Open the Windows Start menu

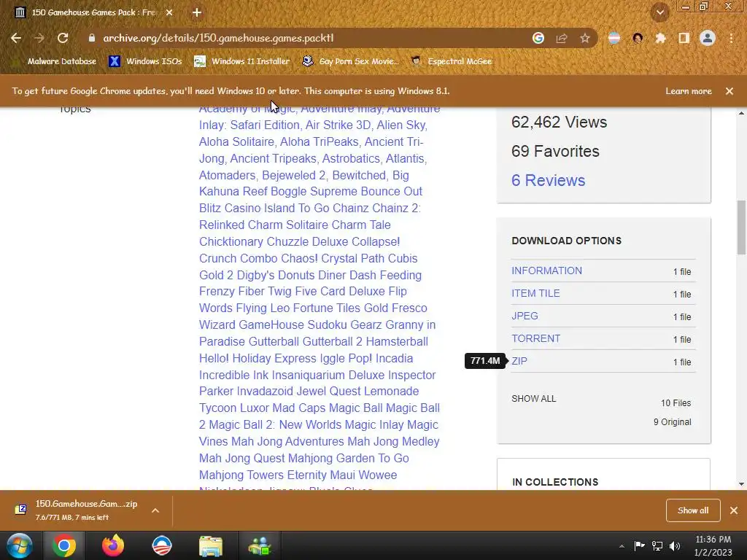tap(18, 545)
